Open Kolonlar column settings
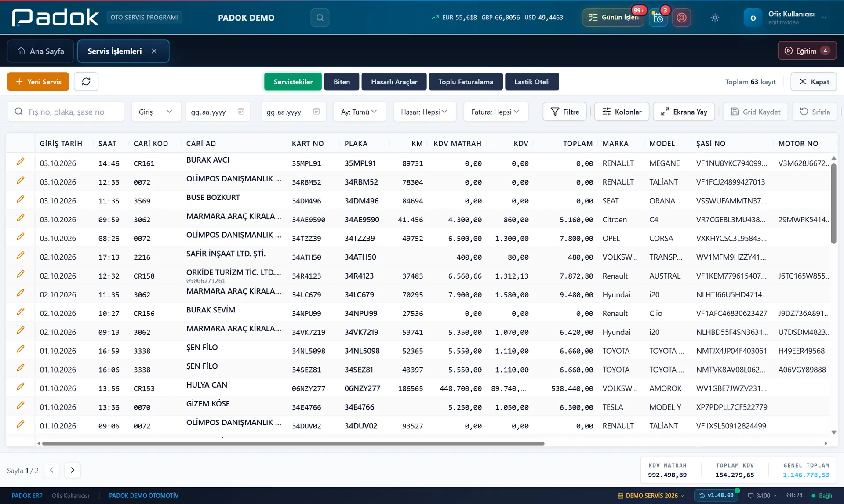Viewport: 844px width, 504px height. [x=622, y=112]
